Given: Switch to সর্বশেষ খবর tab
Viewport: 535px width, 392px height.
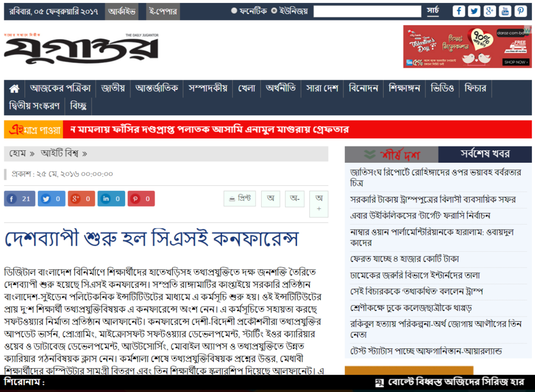Looking at the screenshot, I should [485, 154].
